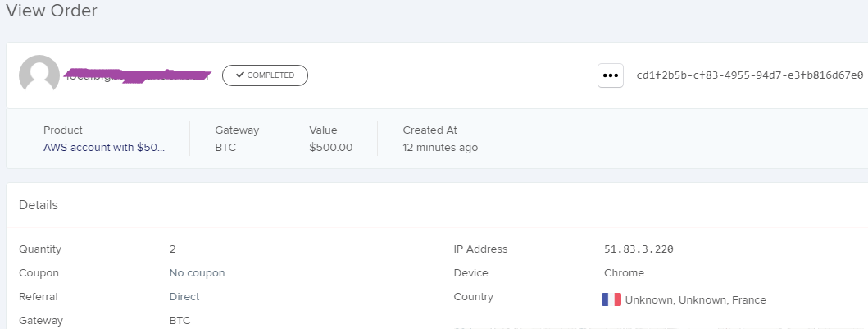Click the Direct referral value
The height and width of the screenshot is (329, 868).
coord(184,297)
